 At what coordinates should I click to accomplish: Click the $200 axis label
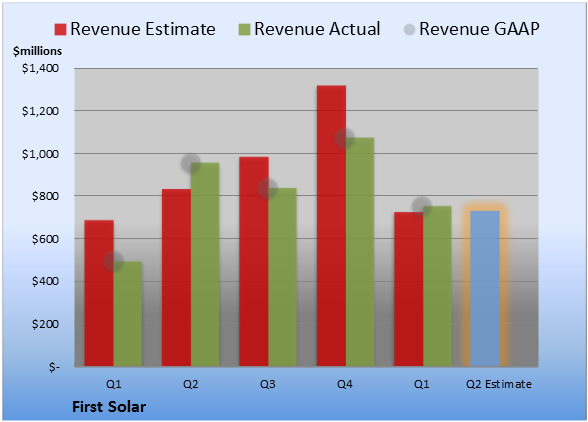[45, 324]
